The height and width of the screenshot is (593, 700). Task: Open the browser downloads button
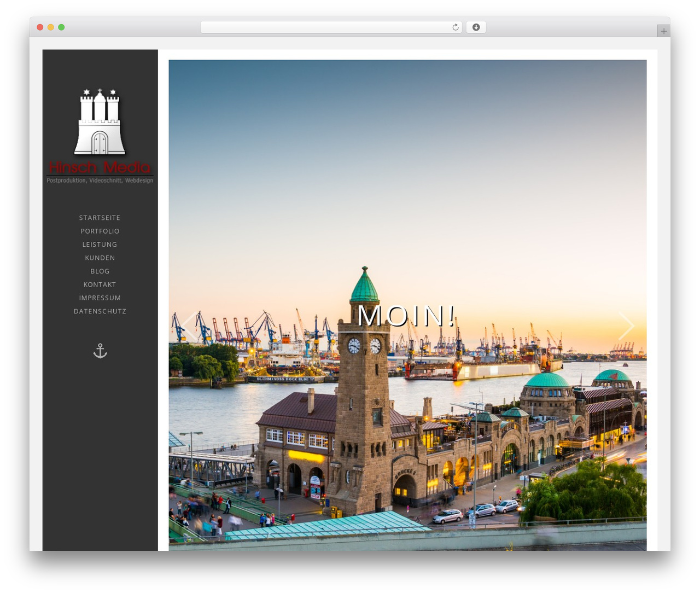pos(476,27)
